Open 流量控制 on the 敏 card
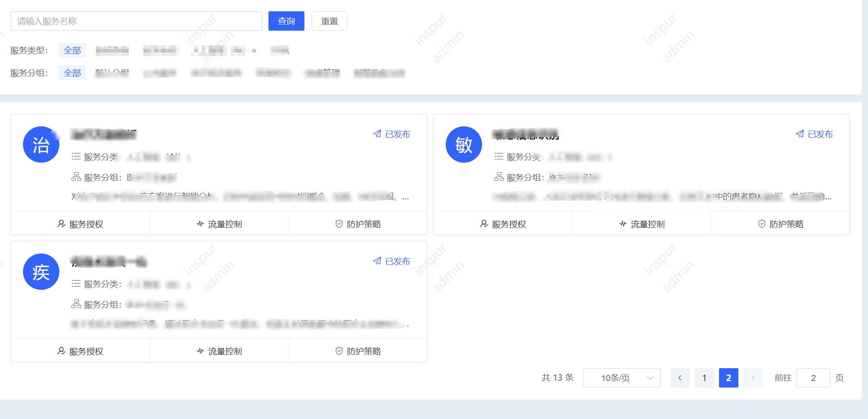 pos(642,224)
